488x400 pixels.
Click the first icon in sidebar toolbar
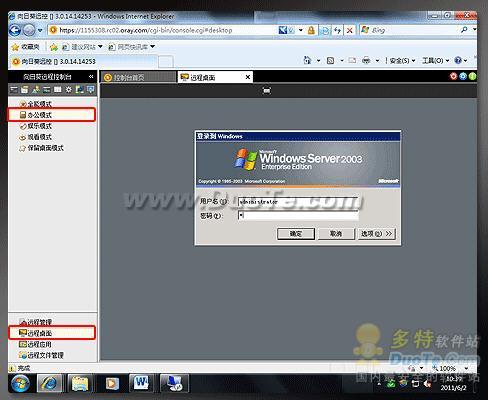[x=14, y=89]
